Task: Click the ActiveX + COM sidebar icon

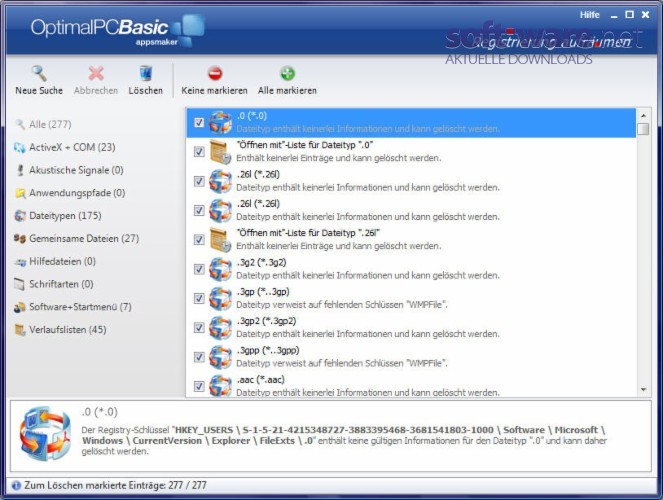Action: [x=19, y=148]
